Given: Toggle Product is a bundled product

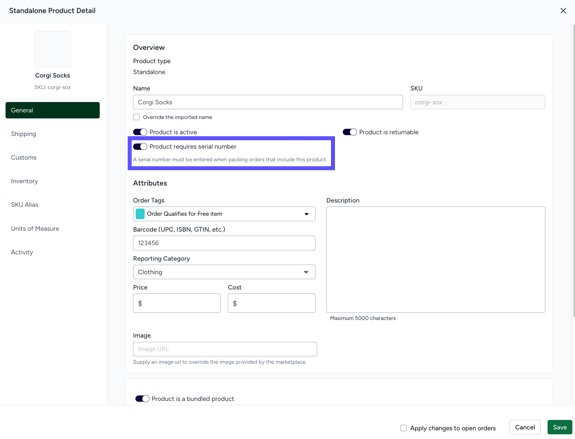Looking at the screenshot, I should click(x=142, y=399).
